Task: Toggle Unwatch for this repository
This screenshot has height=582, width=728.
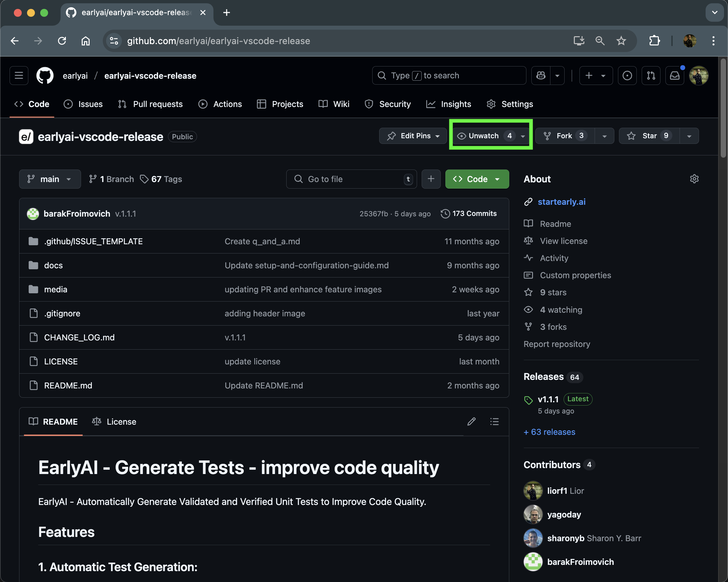Action: [483, 136]
